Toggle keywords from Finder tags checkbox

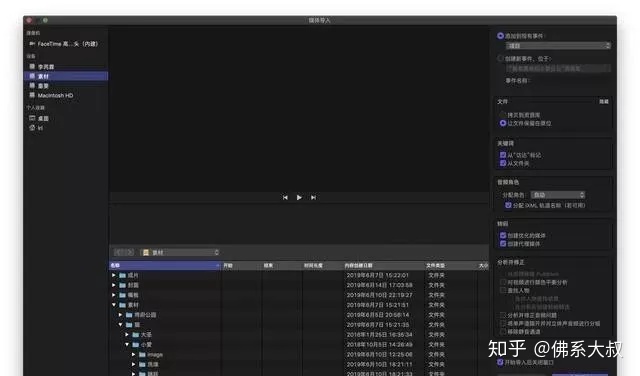[503, 155]
